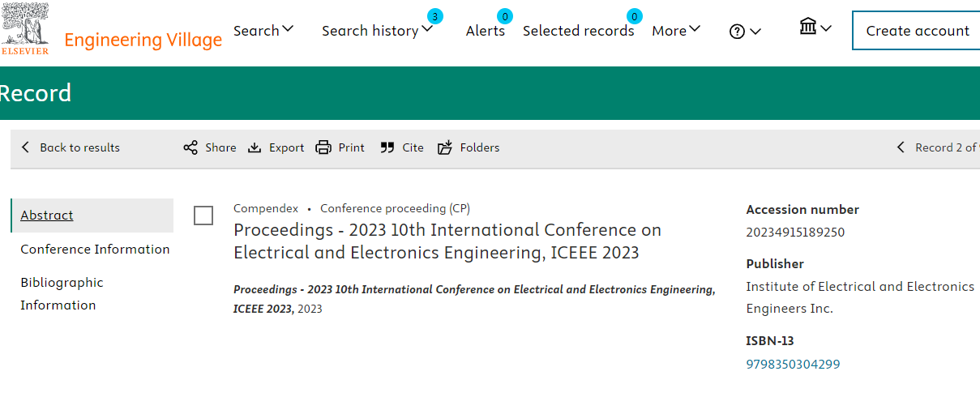The width and height of the screenshot is (980, 397).
Task: Click the Cite quotation icon
Action: click(387, 147)
